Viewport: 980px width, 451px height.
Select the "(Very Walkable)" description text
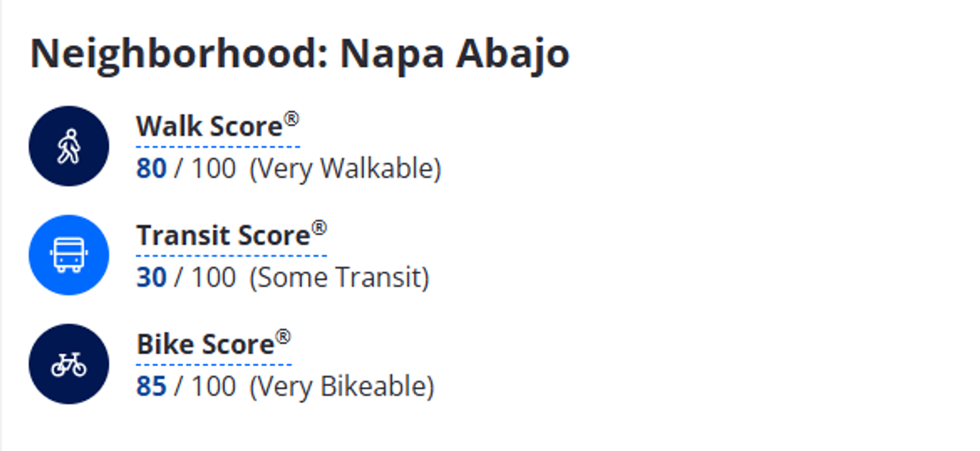pyautogui.click(x=345, y=169)
